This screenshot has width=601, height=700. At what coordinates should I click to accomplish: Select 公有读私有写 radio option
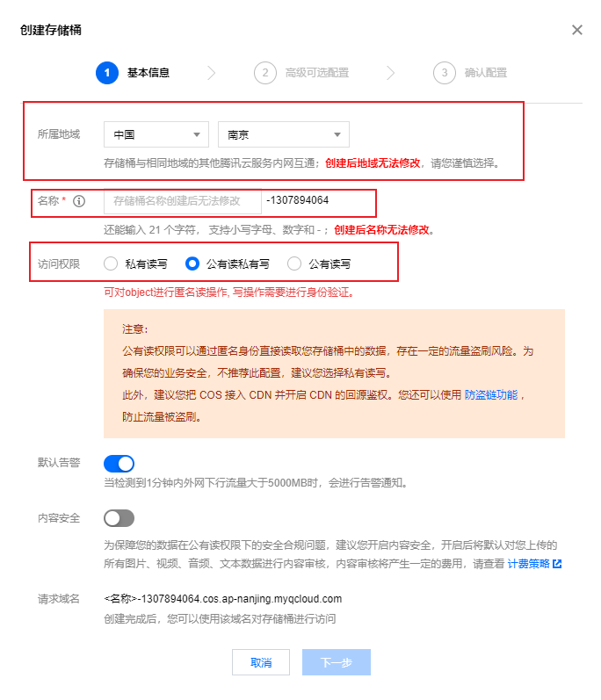tap(192, 263)
